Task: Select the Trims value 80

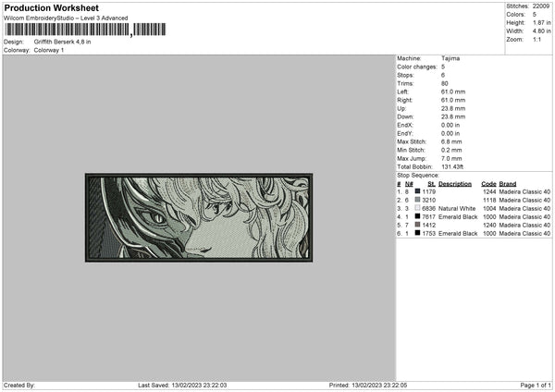Action: [445, 83]
